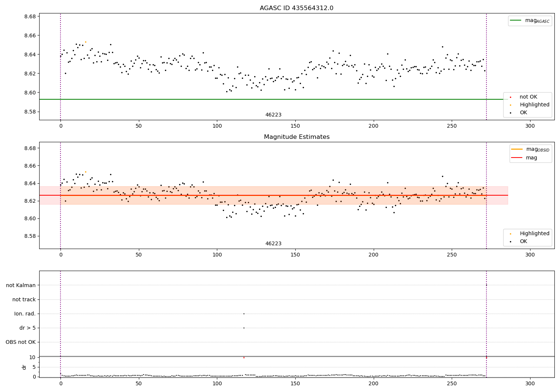Click the orange highlighted data point in top plot
Image resolution: width=560 pixels, height=392 pixels.
pos(85,42)
